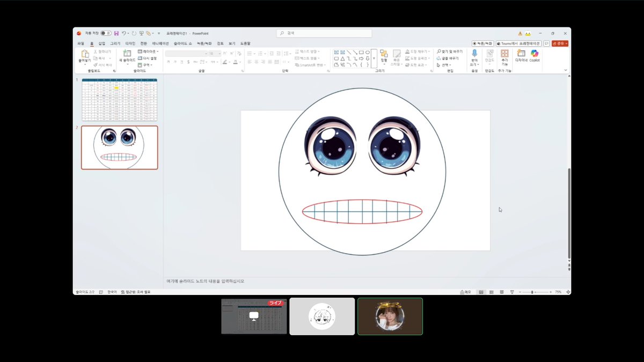Select slide 1 thumbnail with table

(119, 100)
